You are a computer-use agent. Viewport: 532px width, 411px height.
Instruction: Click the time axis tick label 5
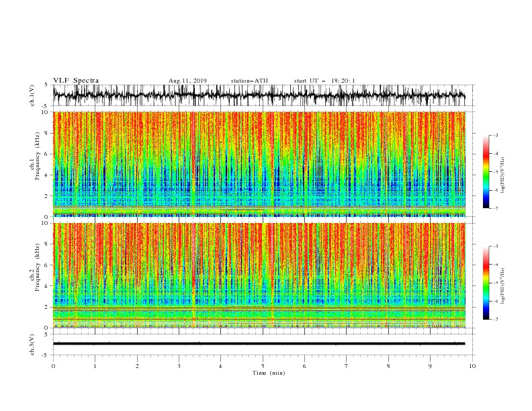[x=263, y=366]
